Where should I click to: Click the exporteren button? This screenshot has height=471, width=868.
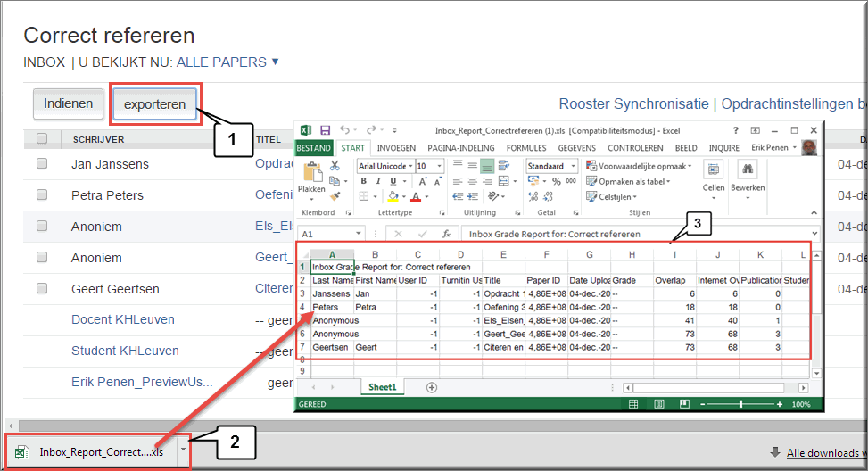click(154, 104)
